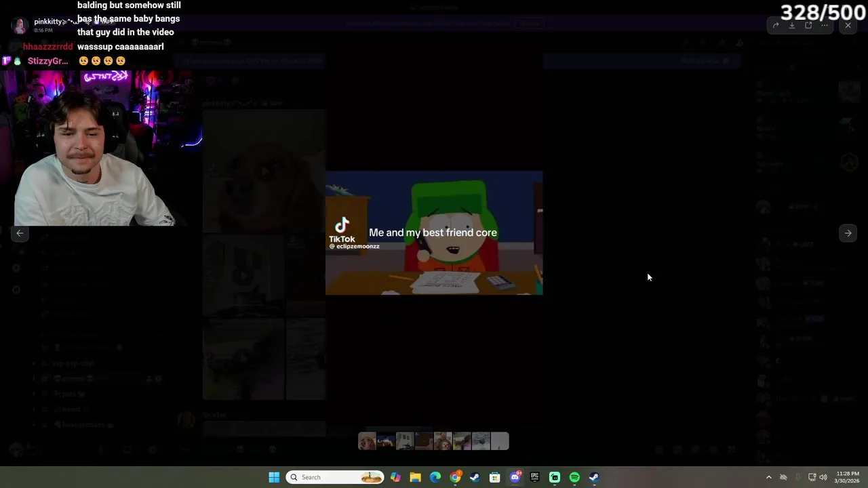
Task: Open volume control from the tray speaker
Action: (x=823, y=477)
